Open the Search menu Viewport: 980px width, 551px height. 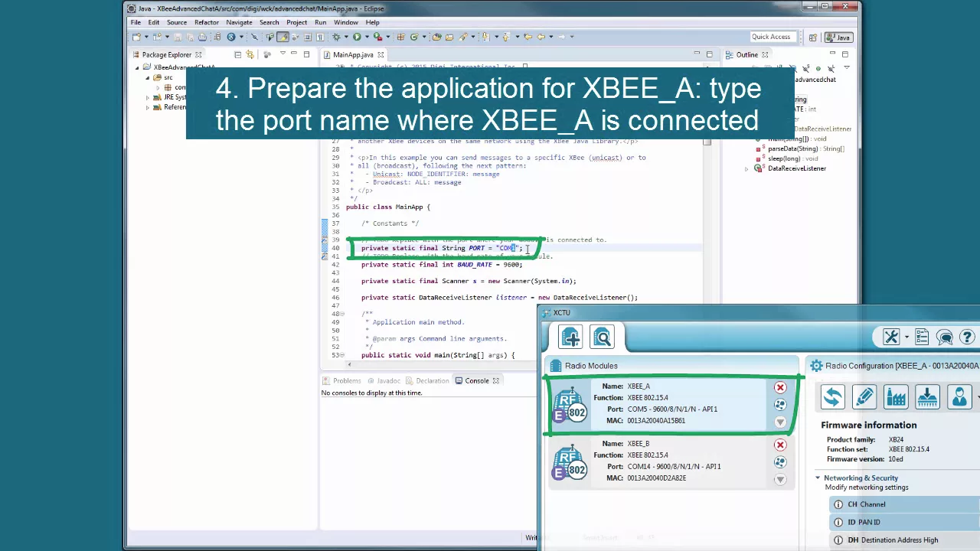(269, 22)
